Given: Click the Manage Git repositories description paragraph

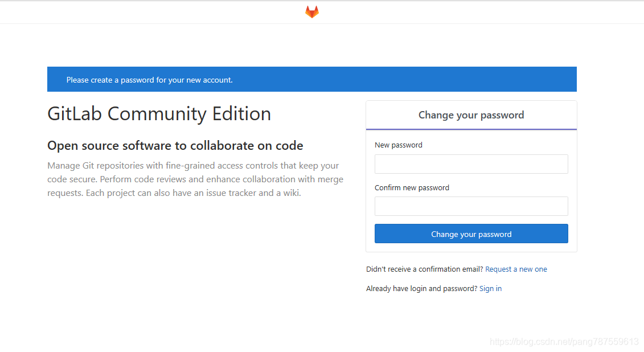Looking at the screenshot, I should coord(195,179).
